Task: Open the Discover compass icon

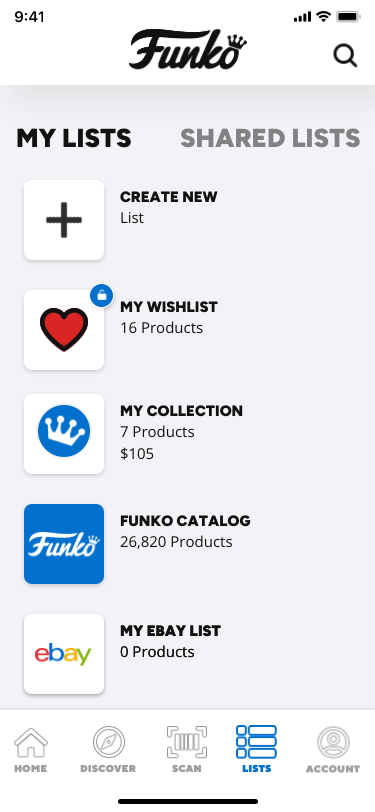Action: tap(108, 750)
